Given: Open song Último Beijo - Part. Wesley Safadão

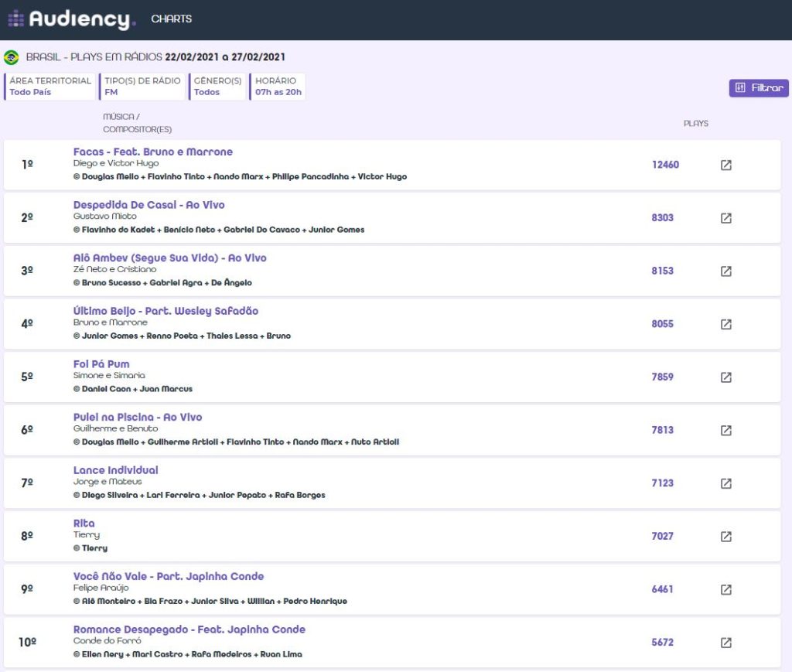Looking at the screenshot, I should pos(166,311).
